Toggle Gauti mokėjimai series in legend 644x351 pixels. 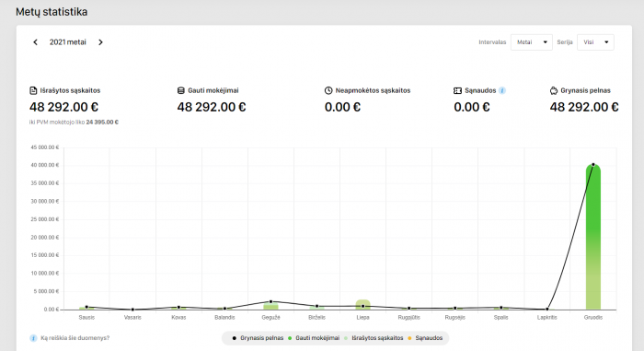pyautogui.click(x=314, y=338)
